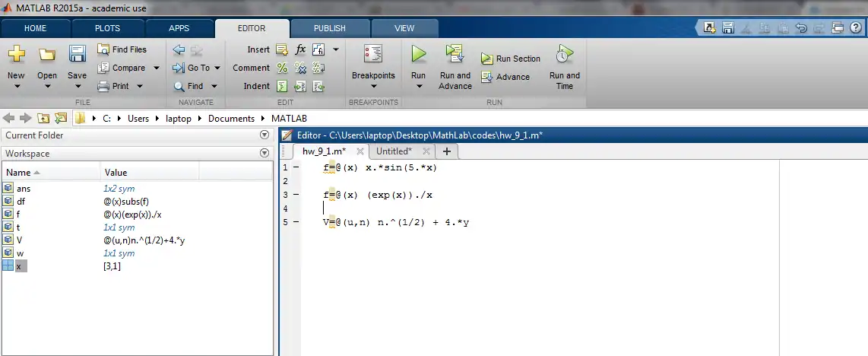Open the Breakpoints tool

(373, 55)
